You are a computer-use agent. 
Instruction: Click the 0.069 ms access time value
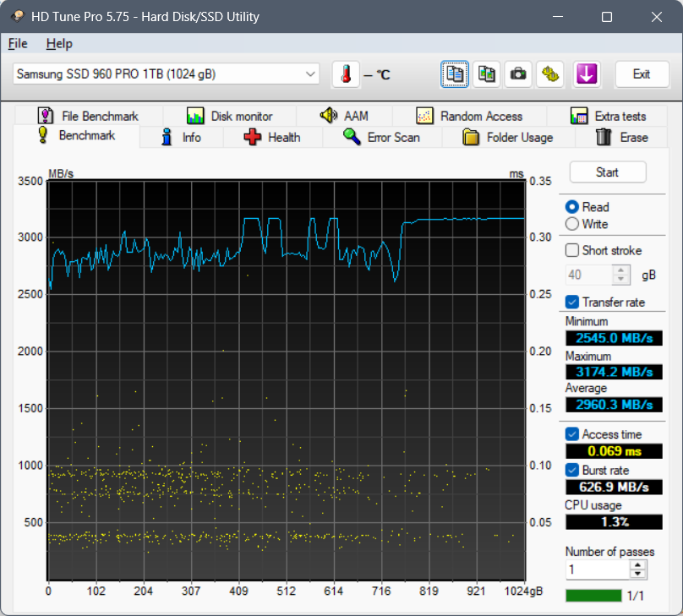pyautogui.click(x=614, y=451)
